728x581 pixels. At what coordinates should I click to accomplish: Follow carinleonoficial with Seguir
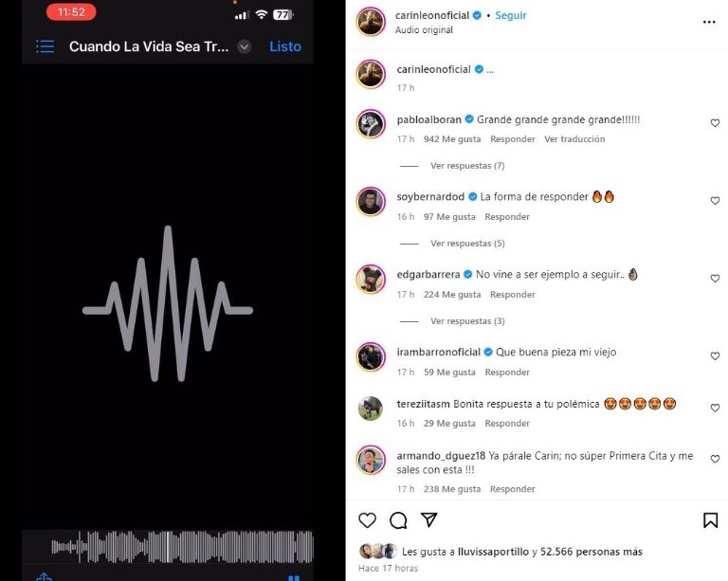coord(511,15)
